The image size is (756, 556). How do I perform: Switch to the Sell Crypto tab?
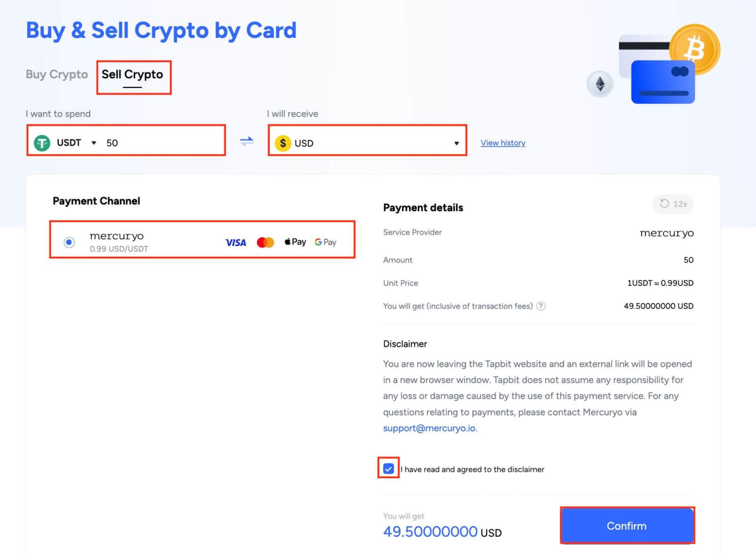coord(133,74)
